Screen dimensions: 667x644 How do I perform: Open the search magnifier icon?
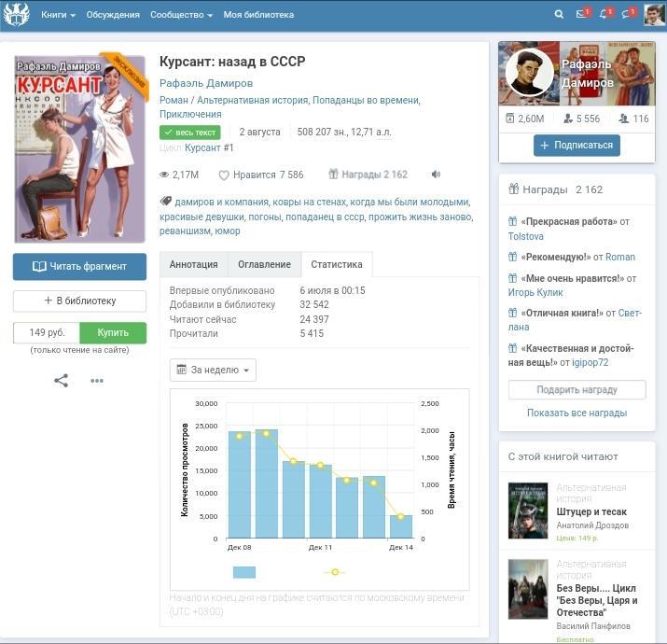(559, 15)
